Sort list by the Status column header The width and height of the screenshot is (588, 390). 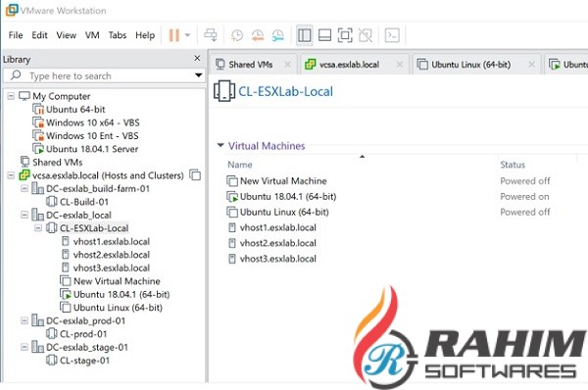(513, 165)
